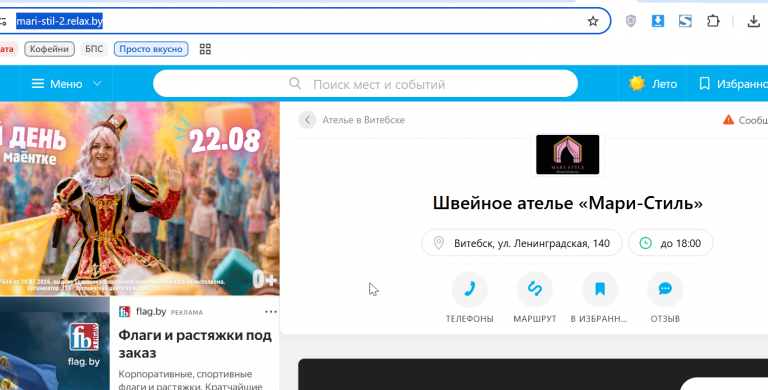768x390 pixels.
Task: Open the Ателье в Витебске breadcrumb link
Action: click(x=363, y=120)
